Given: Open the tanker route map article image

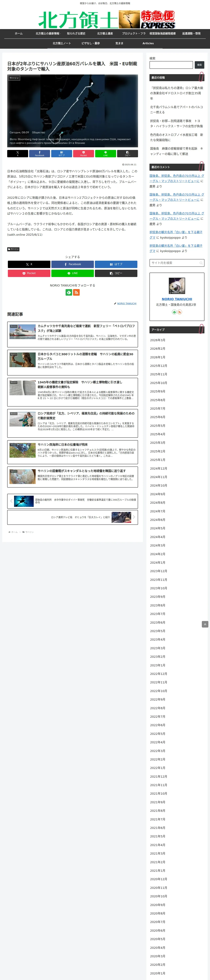Looking at the screenshot, I should [72, 111].
